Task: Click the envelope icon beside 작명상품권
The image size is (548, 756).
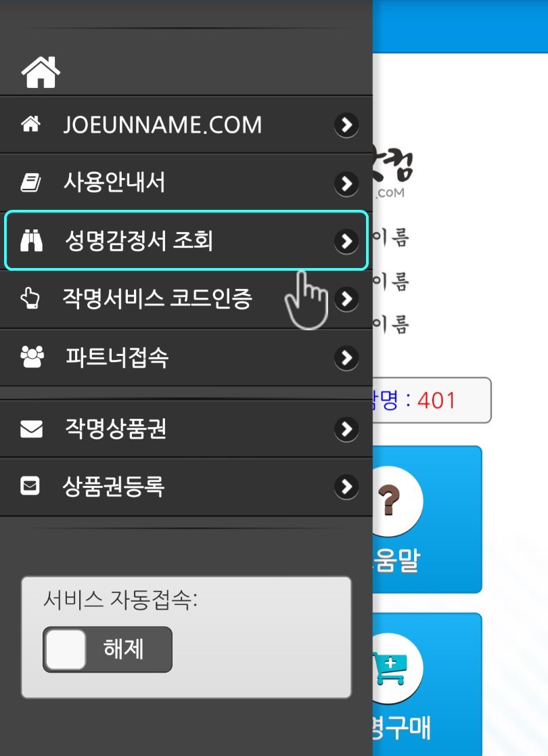Action: [x=31, y=428]
